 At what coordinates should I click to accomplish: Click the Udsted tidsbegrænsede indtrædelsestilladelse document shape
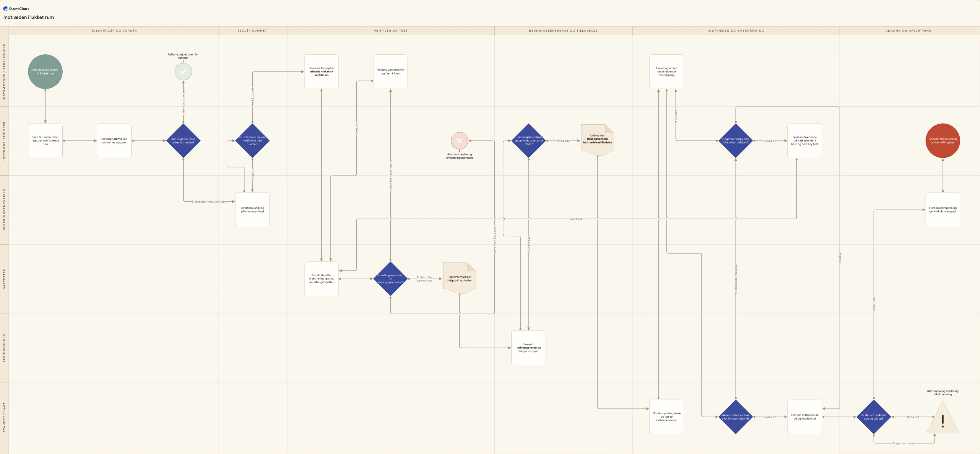[x=597, y=140]
